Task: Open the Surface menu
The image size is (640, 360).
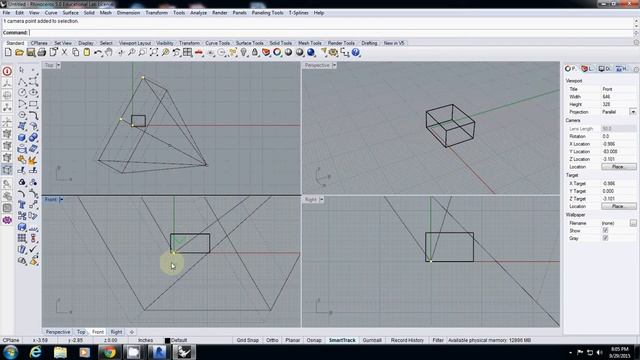Action: coord(71,13)
